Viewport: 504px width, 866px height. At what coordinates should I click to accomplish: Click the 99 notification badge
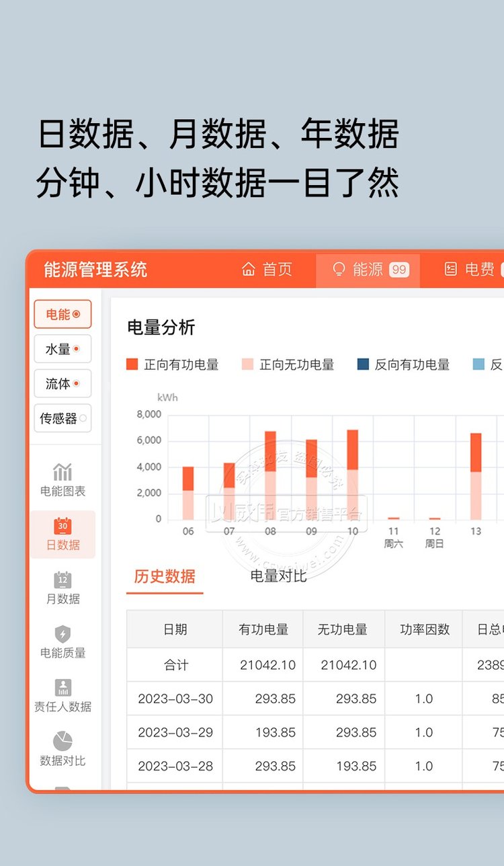coord(399,270)
